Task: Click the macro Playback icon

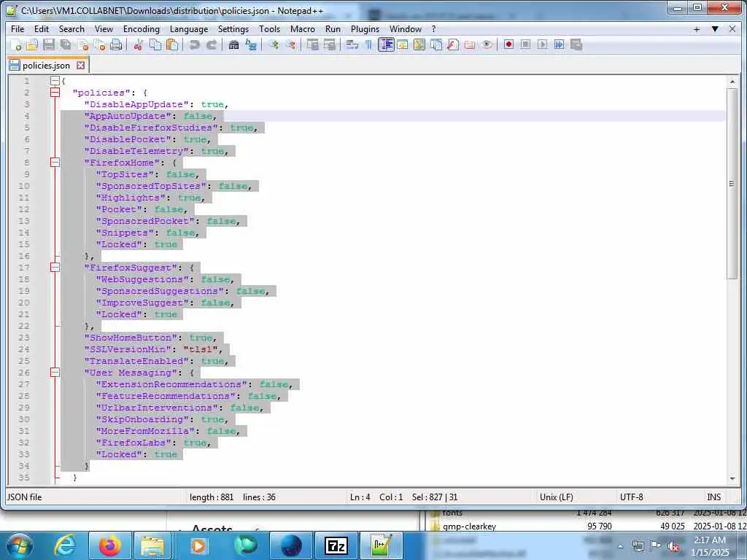Action: click(542, 44)
